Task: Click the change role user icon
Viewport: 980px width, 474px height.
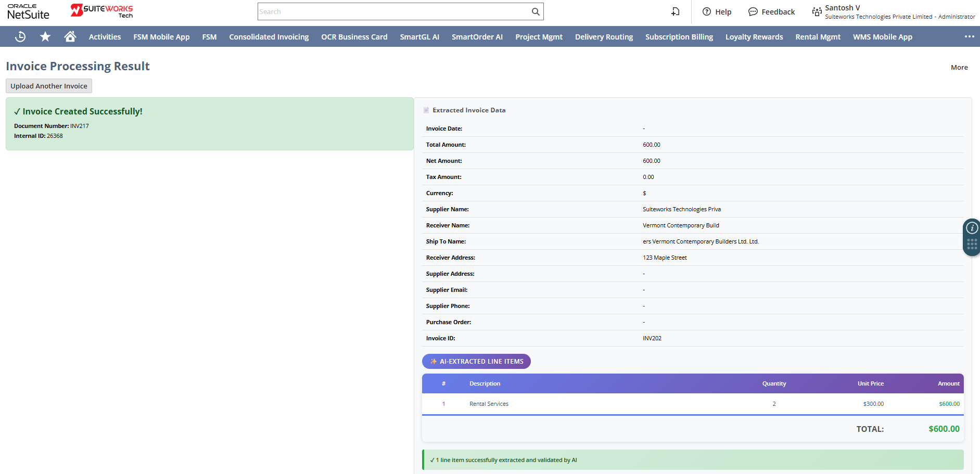Action: pos(817,12)
